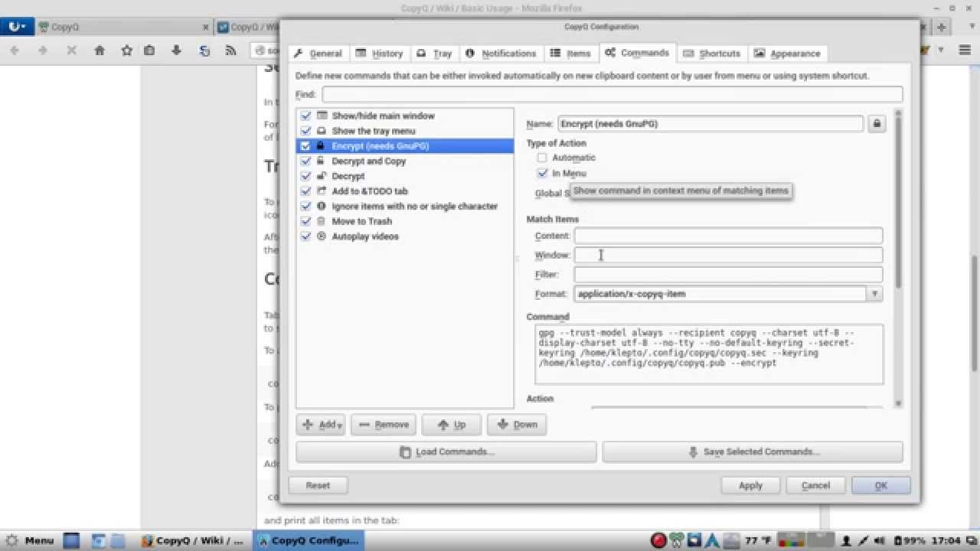Screen dimensions: 980x551
Task: Toggle the checkbox for Show/hide main window
Action: [x=306, y=116]
